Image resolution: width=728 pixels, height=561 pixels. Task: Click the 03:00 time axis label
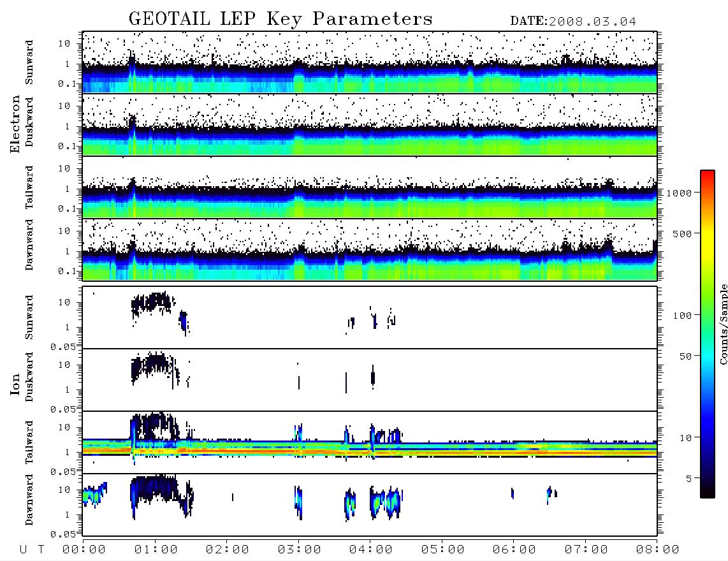299,550
